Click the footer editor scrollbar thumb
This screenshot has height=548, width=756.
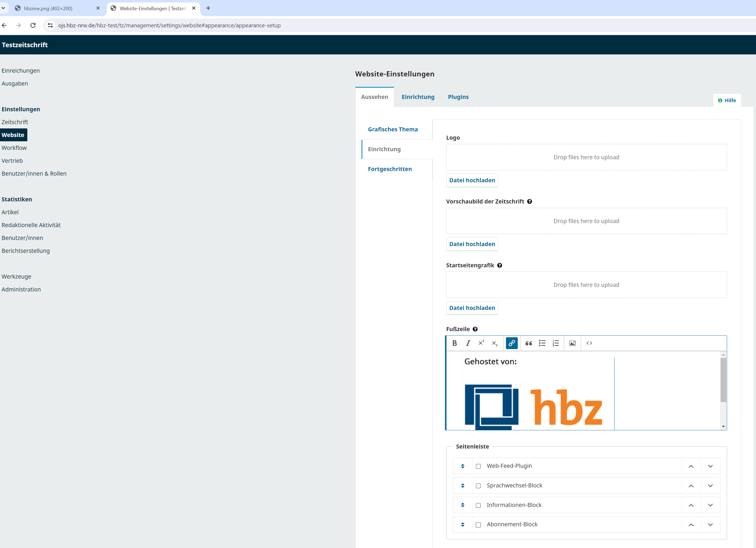[x=723, y=380]
